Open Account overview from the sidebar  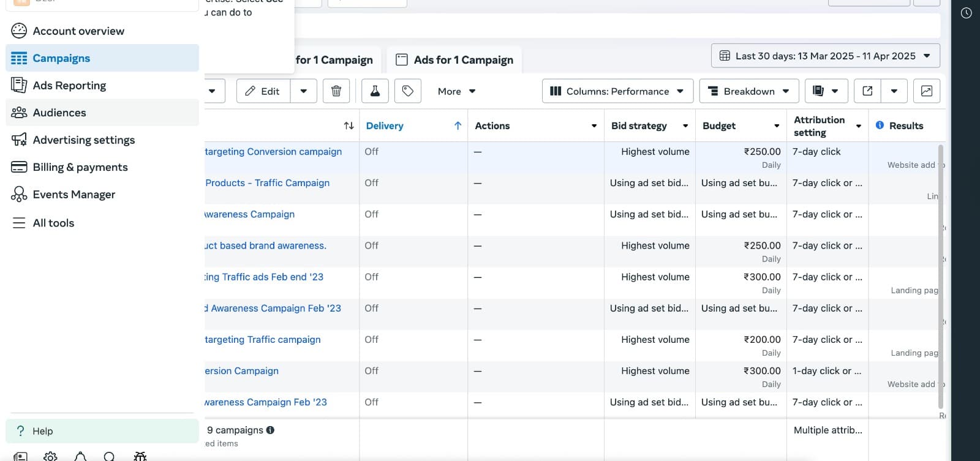[x=102, y=31]
